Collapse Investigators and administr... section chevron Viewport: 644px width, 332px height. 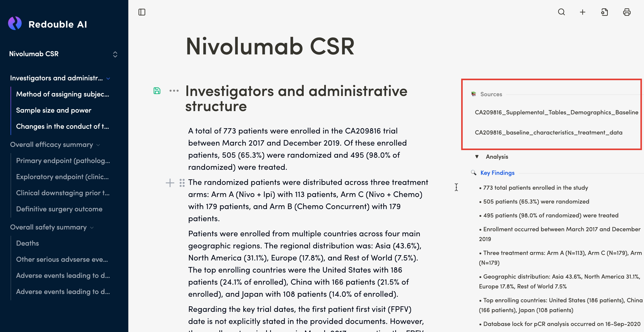[x=108, y=79]
